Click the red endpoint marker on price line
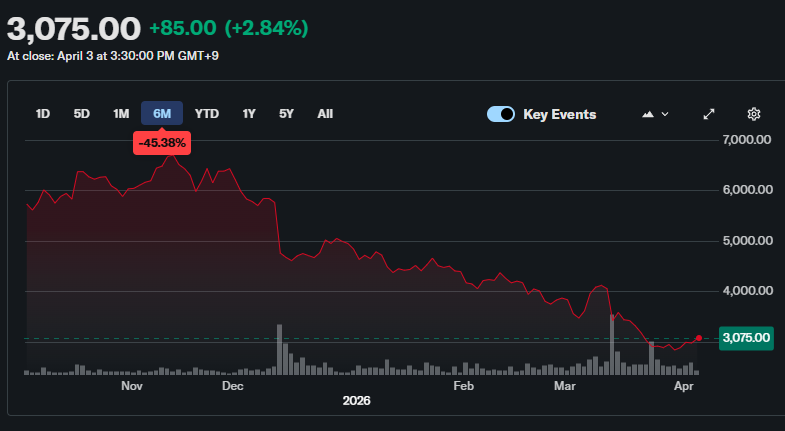 pyautogui.click(x=699, y=338)
